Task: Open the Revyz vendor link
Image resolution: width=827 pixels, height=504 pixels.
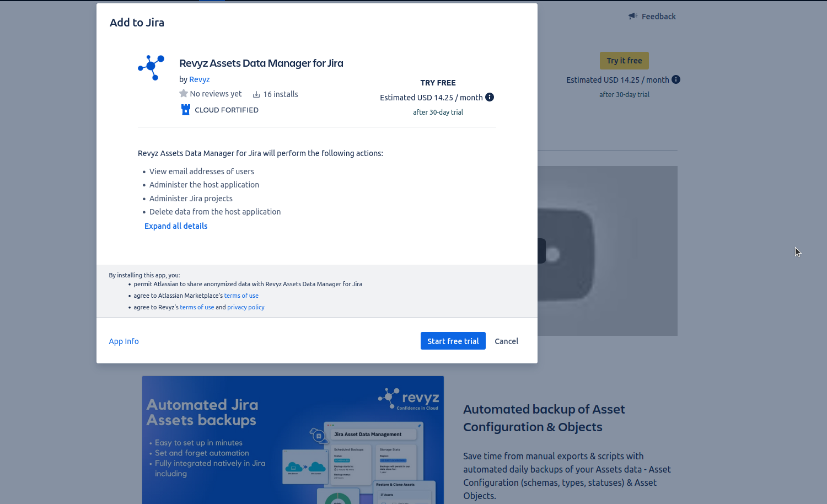Action: [199, 79]
